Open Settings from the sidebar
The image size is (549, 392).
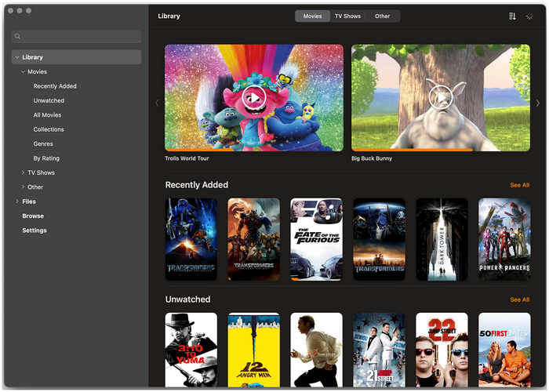pos(35,230)
